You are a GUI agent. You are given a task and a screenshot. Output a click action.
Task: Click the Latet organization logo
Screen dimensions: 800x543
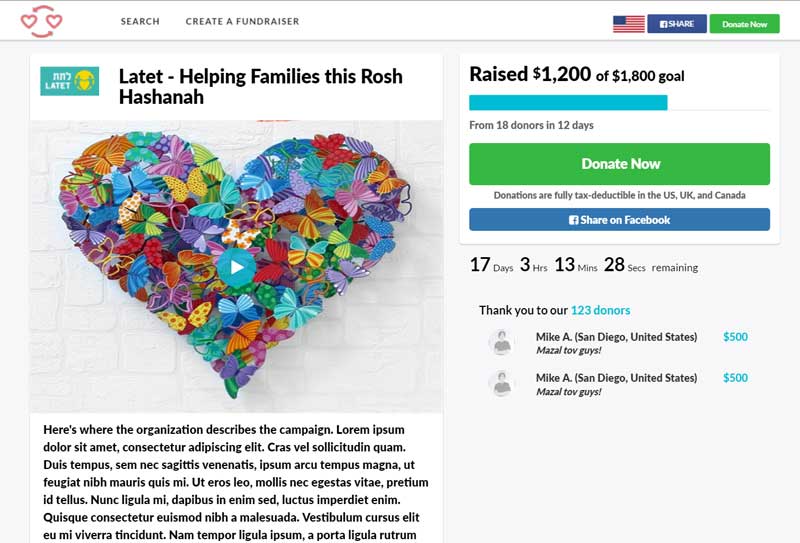70,80
